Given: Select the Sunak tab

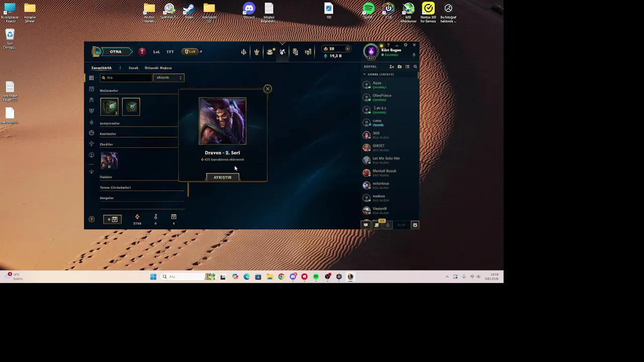Looking at the screenshot, I should [133, 68].
